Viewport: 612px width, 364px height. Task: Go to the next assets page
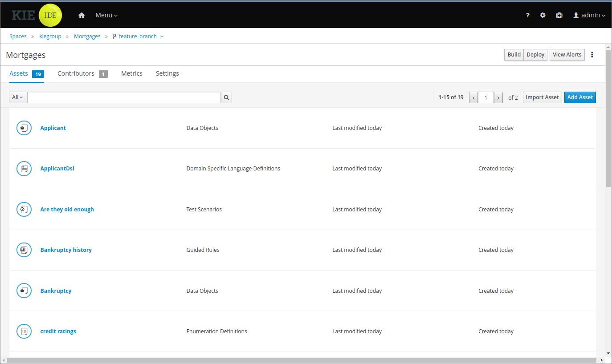pos(498,97)
